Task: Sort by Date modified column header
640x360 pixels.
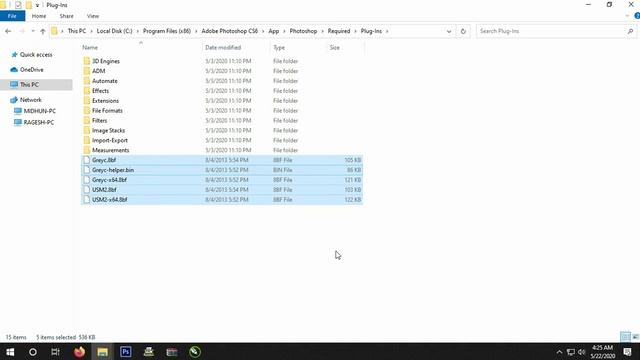Action: (x=223, y=48)
